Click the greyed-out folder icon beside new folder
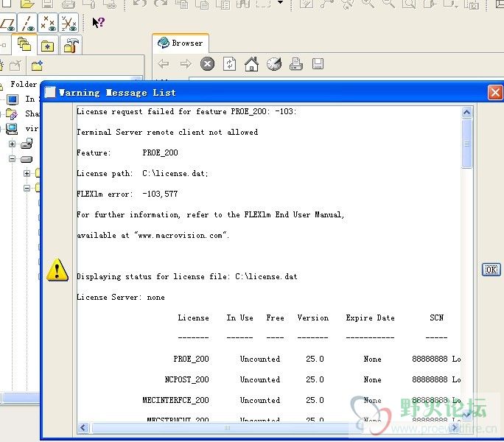This screenshot has height=442, width=504. [15, 66]
